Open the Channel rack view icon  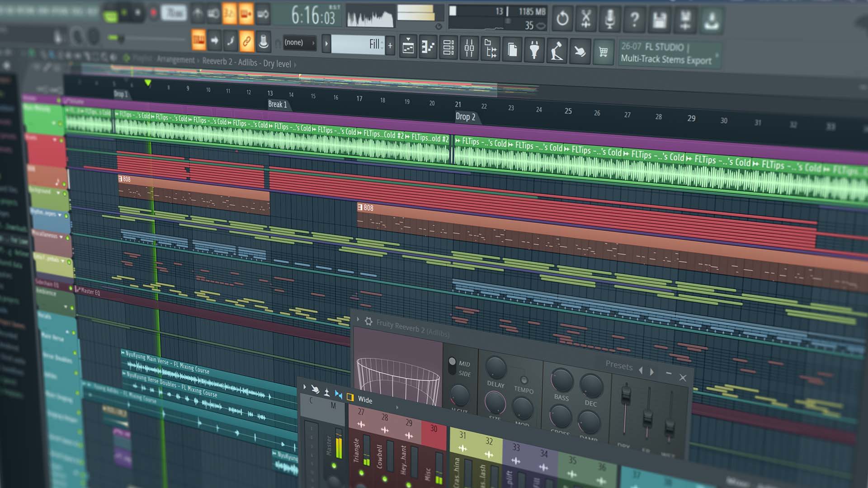point(448,47)
